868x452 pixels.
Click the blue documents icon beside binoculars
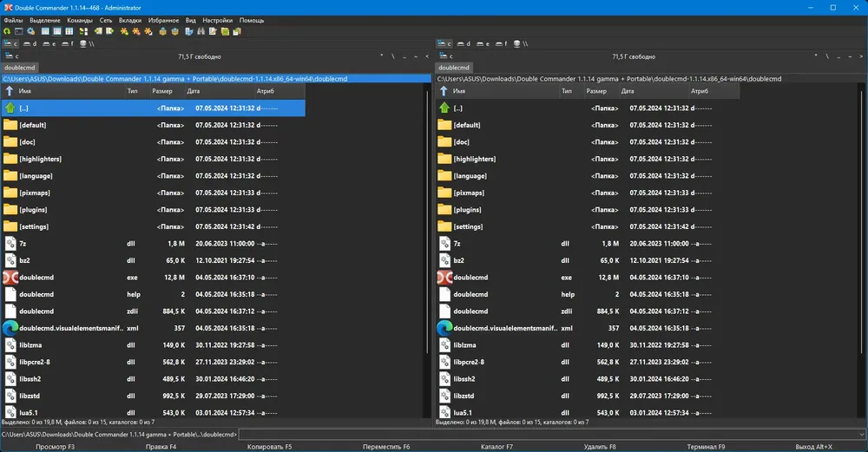pos(189,31)
